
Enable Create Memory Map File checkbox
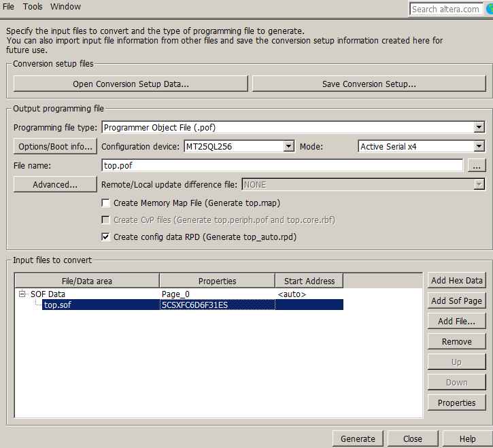105,203
